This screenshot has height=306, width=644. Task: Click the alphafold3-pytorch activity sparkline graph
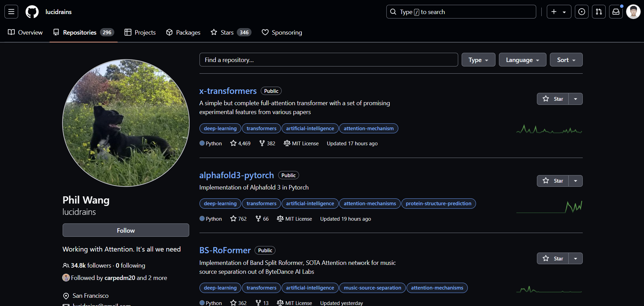point(549,207)
